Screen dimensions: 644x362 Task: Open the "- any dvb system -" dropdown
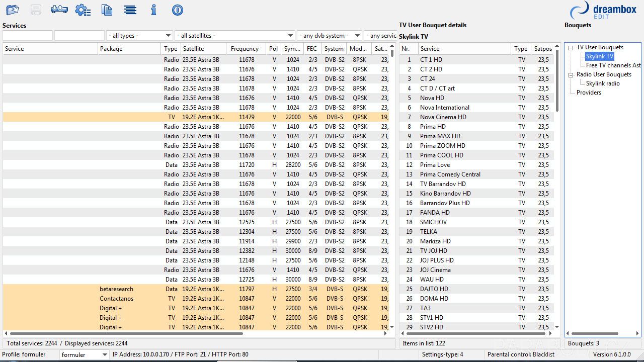coord(330,36)
